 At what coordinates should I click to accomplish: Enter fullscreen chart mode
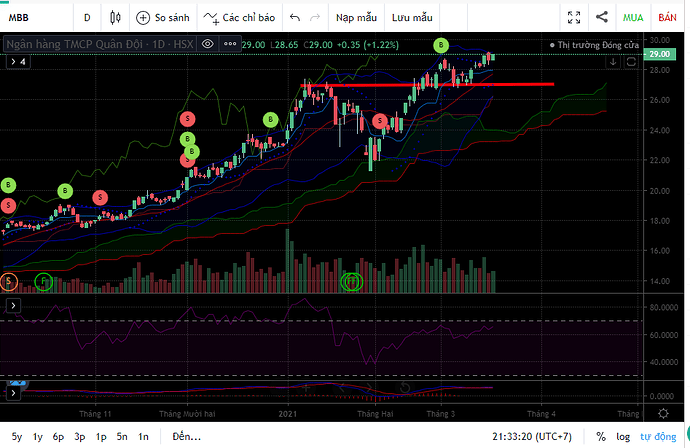574,18
